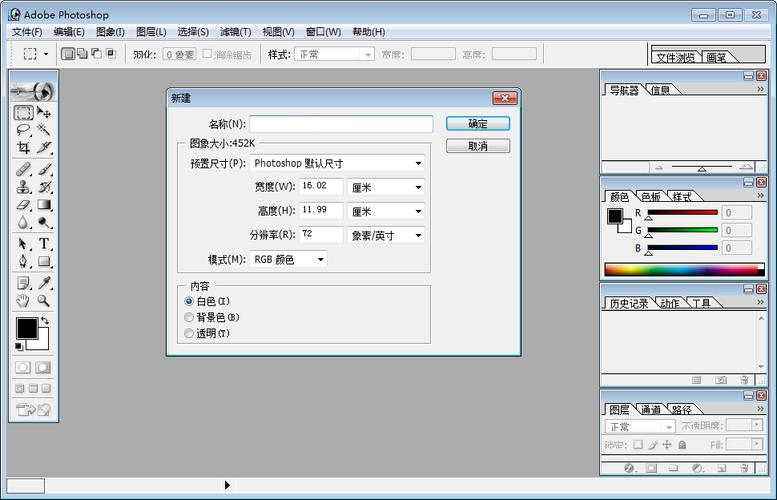
Task: Select the Move tool
Action: point(44,112)
